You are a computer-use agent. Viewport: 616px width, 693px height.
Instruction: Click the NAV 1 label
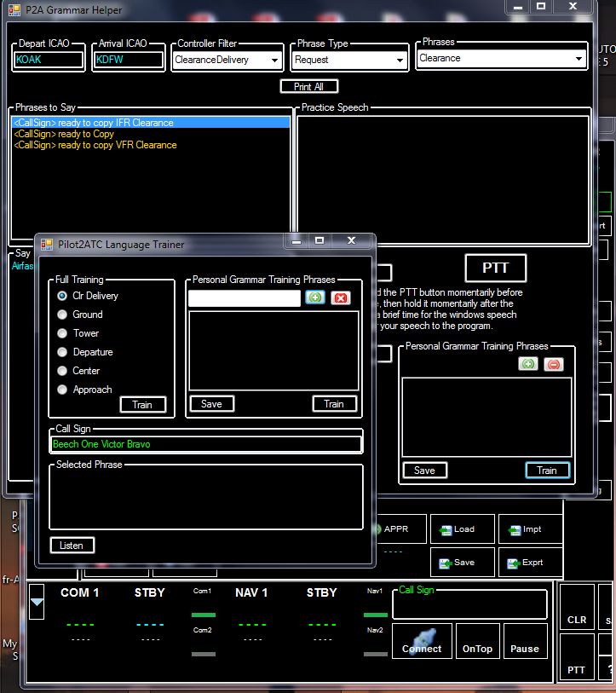click(x=251, y=592)
